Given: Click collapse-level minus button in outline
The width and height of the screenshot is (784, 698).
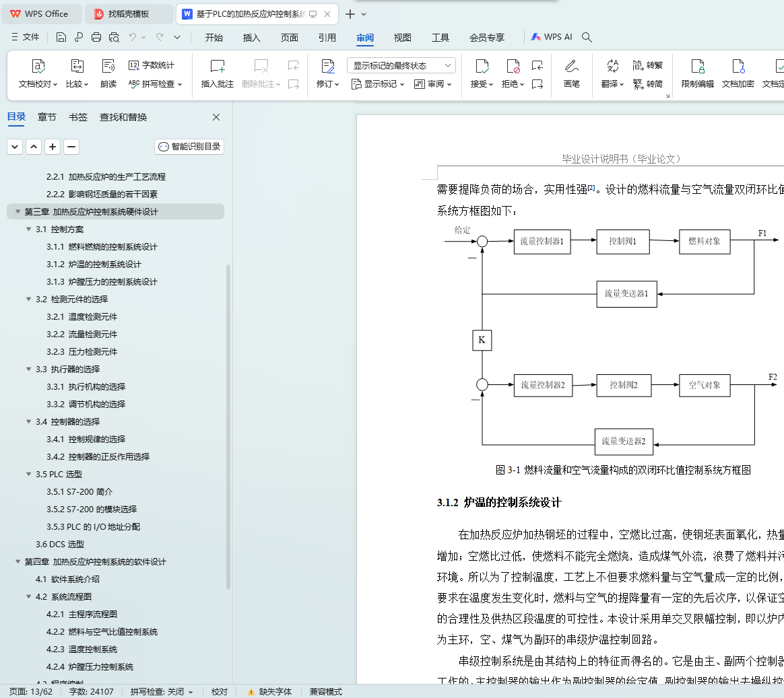Looking at the screenshot, I should click(x=71, y=146).
